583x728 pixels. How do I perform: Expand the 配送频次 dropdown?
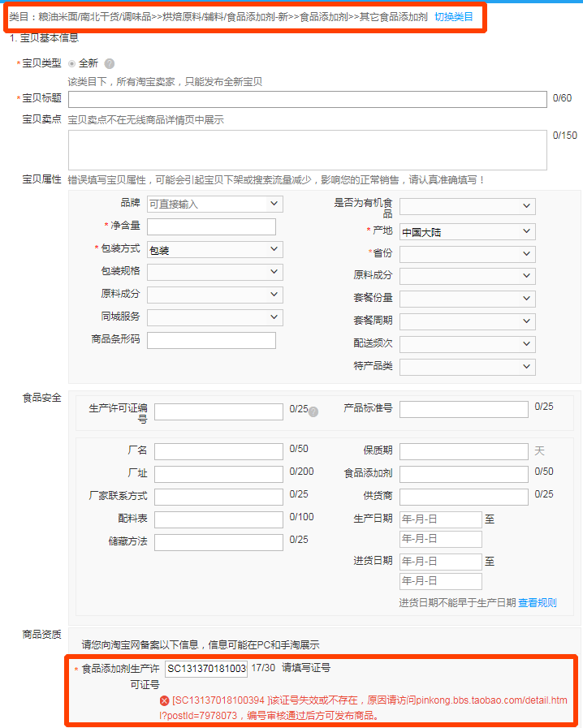[x=468, y=344]
